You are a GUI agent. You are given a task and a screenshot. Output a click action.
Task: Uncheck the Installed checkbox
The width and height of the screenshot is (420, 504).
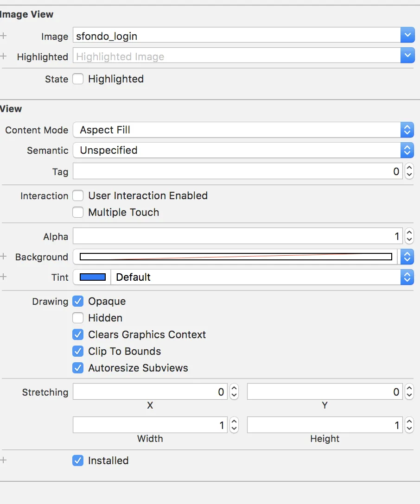pos(78,460)
